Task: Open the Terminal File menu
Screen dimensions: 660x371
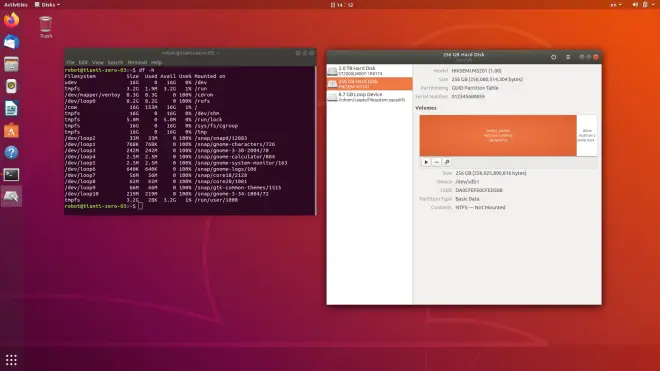Action: click(70, 62)
